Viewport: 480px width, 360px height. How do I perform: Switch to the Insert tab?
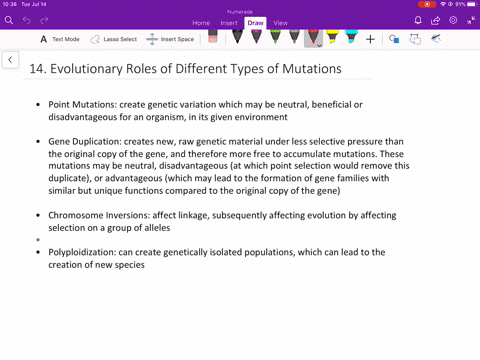[x=229, y=23]
